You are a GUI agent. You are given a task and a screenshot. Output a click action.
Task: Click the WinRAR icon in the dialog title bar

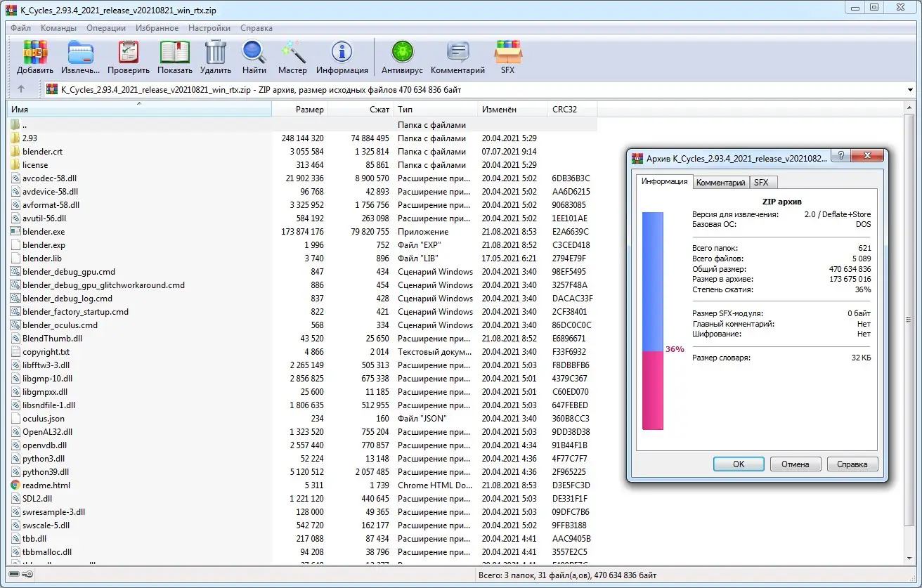coord(637,159)
